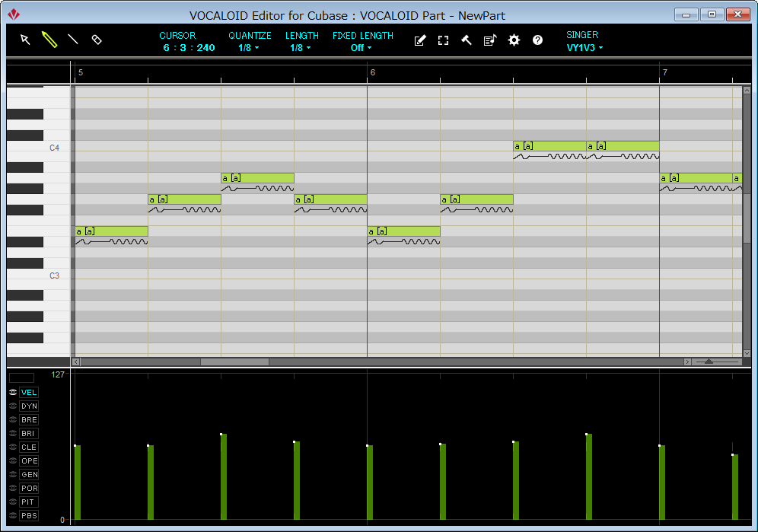Select the BRE parameter tab
Viewport: 758px width, 532px height.
click(29, 420)
